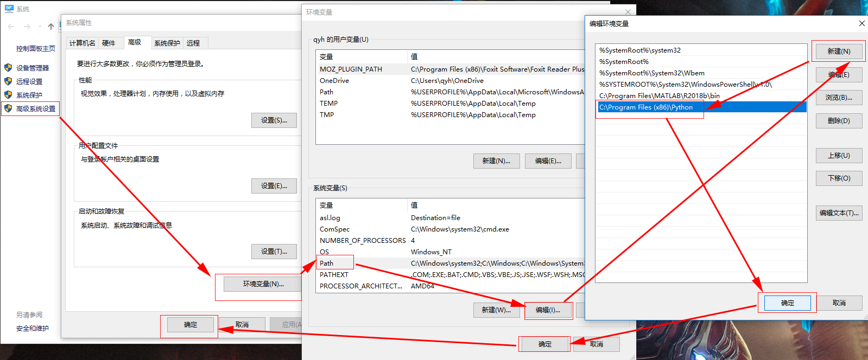Select NUMBER_OF_PROCESSORS system variable
Viewport: 868px width, 360px height.
pyautogui.click(x=450, y=240)
